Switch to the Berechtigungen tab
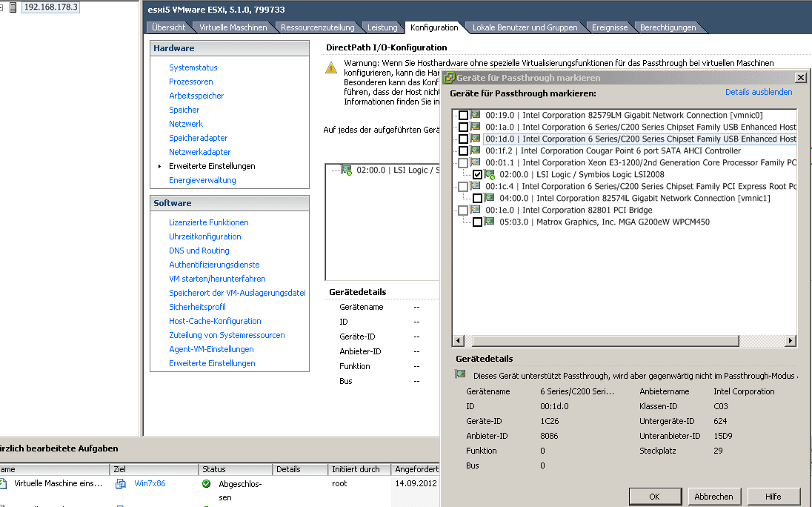Screen dimensions: 812x507 tap(668, 27)
